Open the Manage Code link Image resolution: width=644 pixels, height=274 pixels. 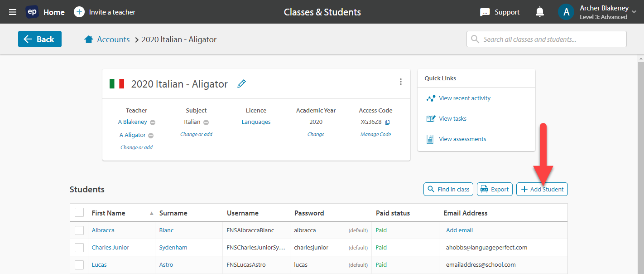tap(375, 134)
